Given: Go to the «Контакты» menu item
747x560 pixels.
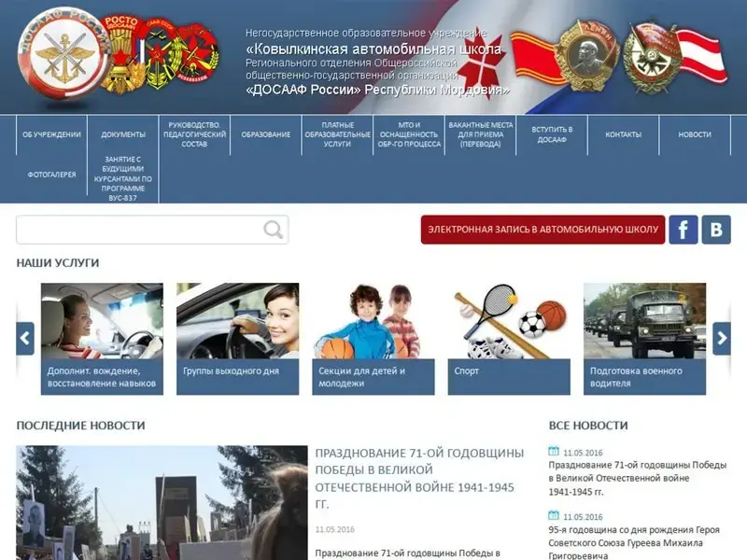Looking at the screenshot, I should pyautogui.click(x=623, y=134).
